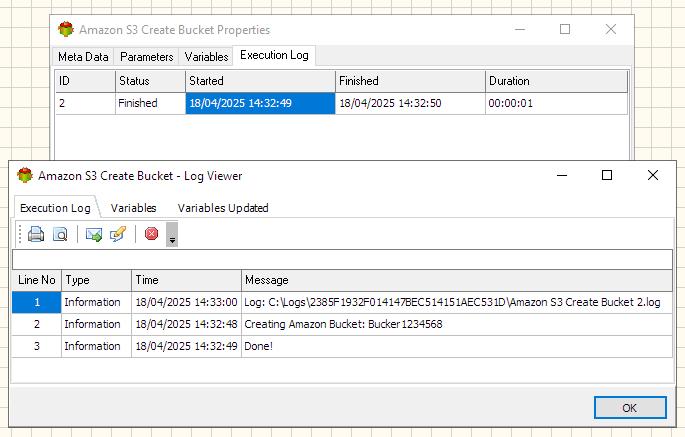Click the red stop icon in toolbar

click(151, 234)
